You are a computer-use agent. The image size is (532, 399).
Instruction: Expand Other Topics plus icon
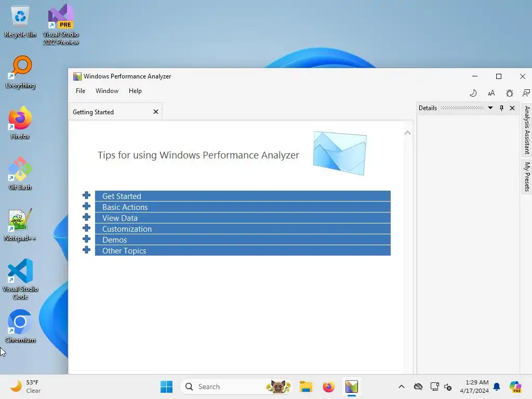[x=87, y=250]
